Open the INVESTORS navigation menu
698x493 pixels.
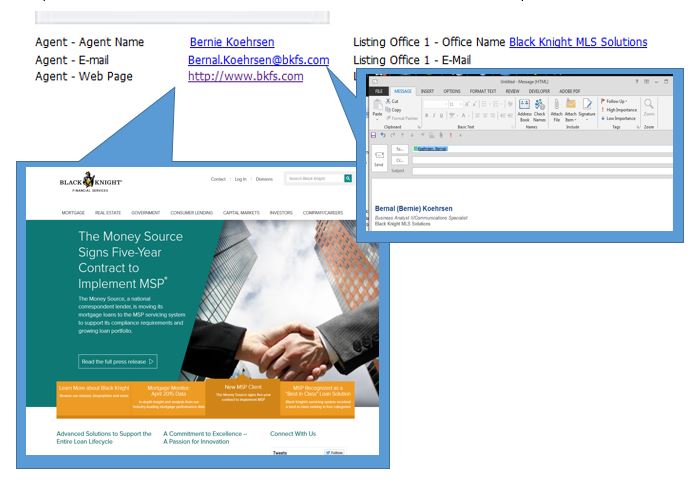pyautogui.click(x=281, y=213)
